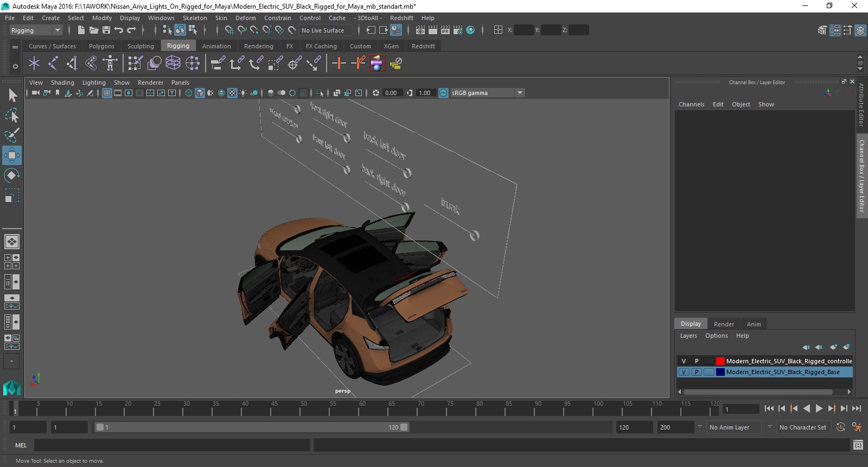The height and width of the screenshot is (467, 868).
Task: Save the scene with the disk icon
Action: [x=106, y=30]
